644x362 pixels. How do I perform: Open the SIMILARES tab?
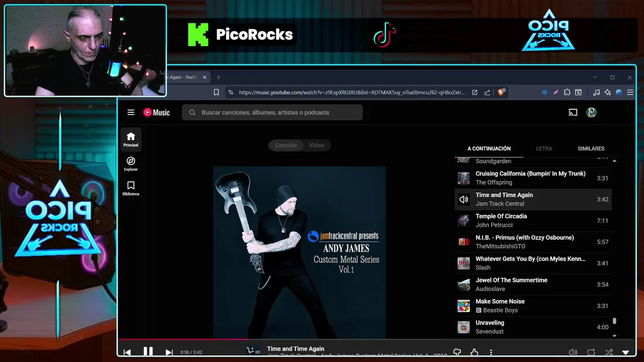click(x=591, y=149)
